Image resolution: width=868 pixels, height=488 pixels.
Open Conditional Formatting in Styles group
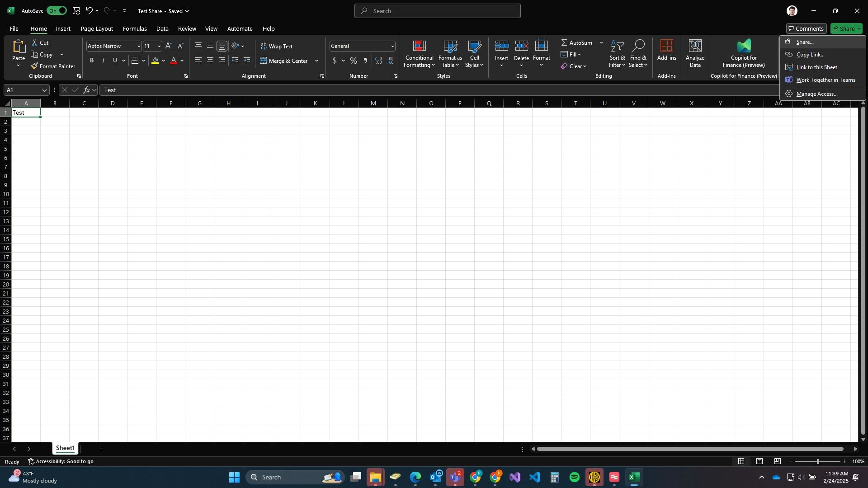[419, 54]
